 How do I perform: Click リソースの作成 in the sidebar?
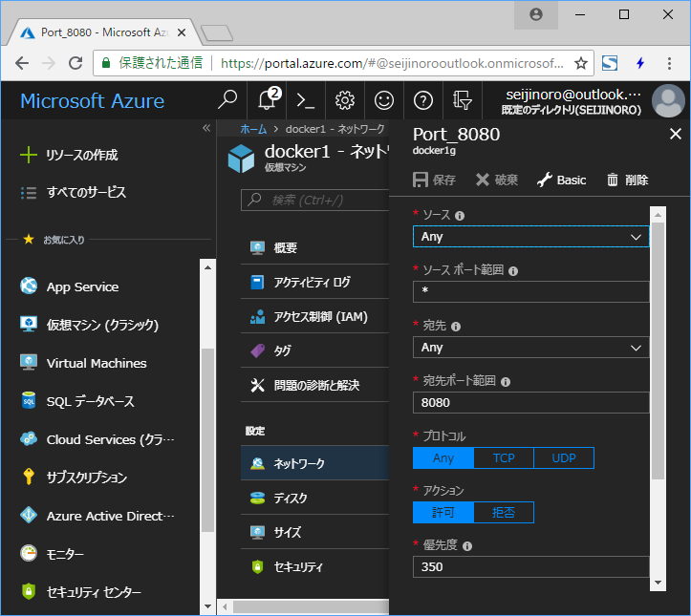click(69, 155)
